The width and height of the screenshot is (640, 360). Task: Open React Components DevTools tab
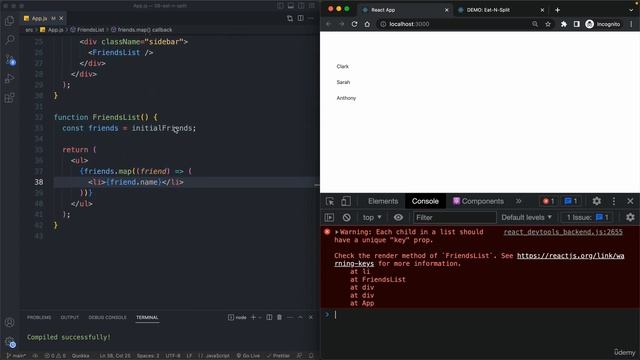(x=478, y=201)
